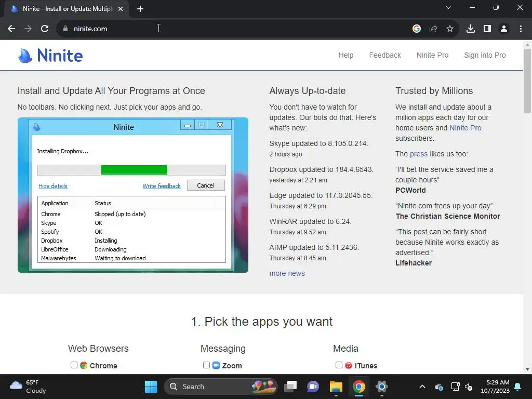Open the Chrome profile icon
The width and height of the screenshot is (532, 399).
tap(504, 29)
